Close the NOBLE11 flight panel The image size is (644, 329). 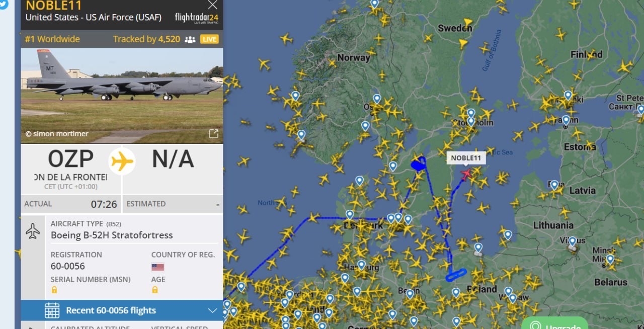click(x=213, y=5)
